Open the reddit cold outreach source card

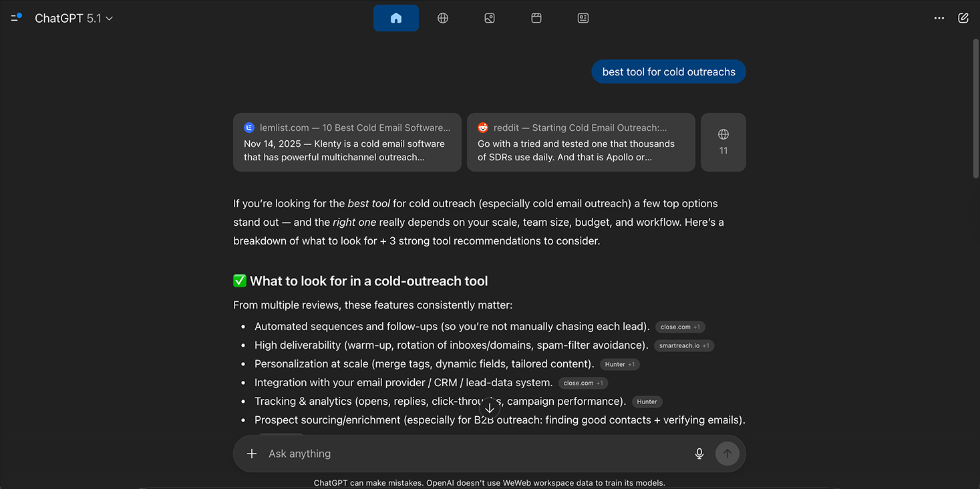click(581, 142)
